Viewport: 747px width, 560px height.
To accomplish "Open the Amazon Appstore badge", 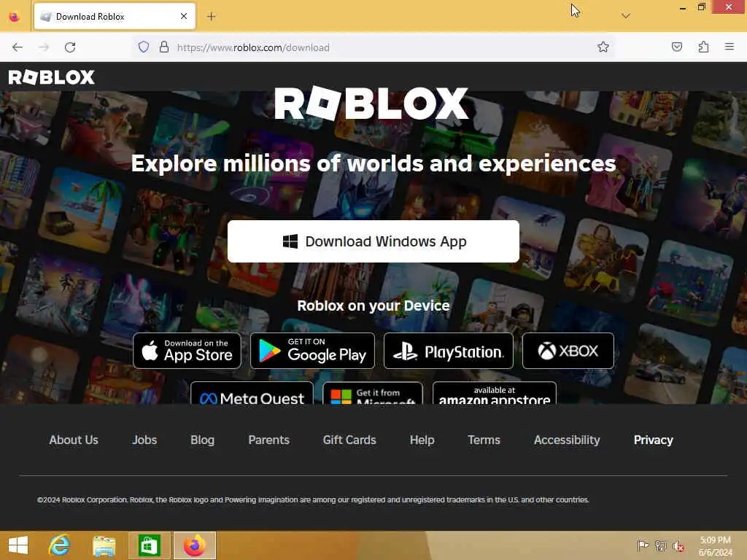I will [494, 393].
